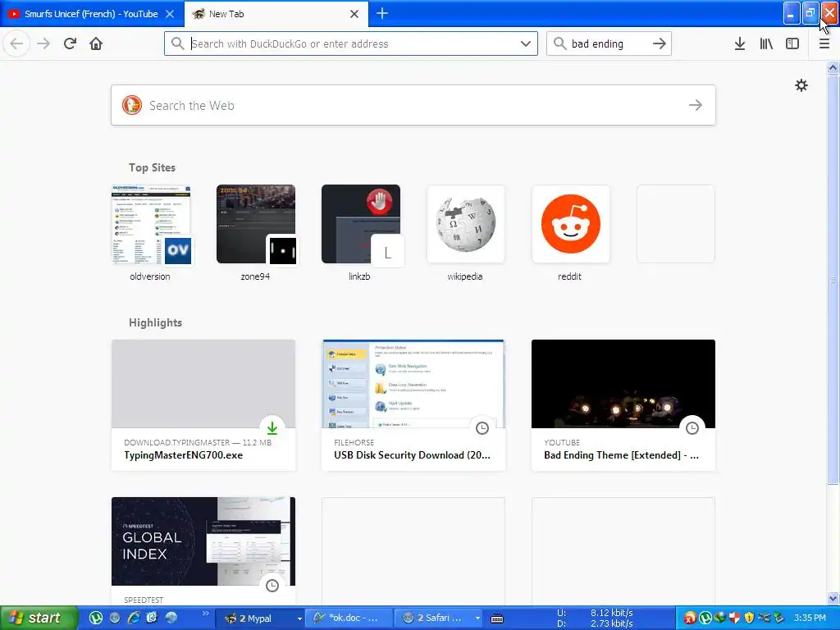Open a new tab with plus button
Viewport: 840px width, 630px height.
pos(382,13)
